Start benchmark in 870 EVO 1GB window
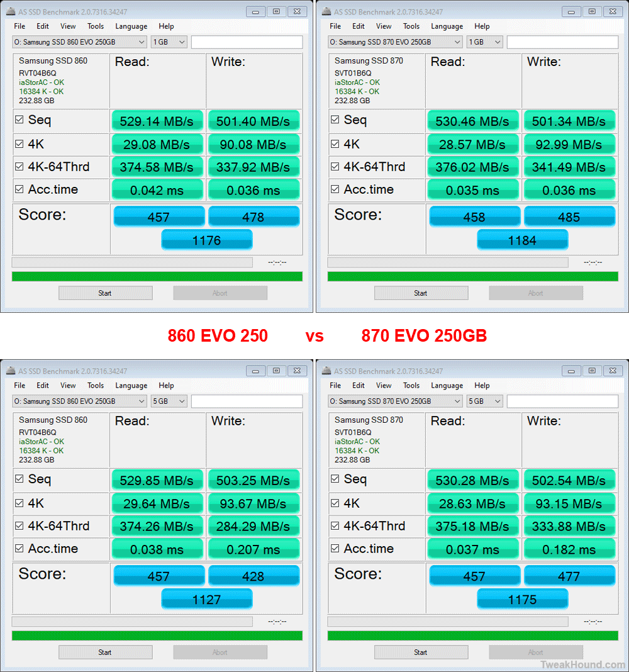This screenshot has width=629, height=672. coord(421,293)
